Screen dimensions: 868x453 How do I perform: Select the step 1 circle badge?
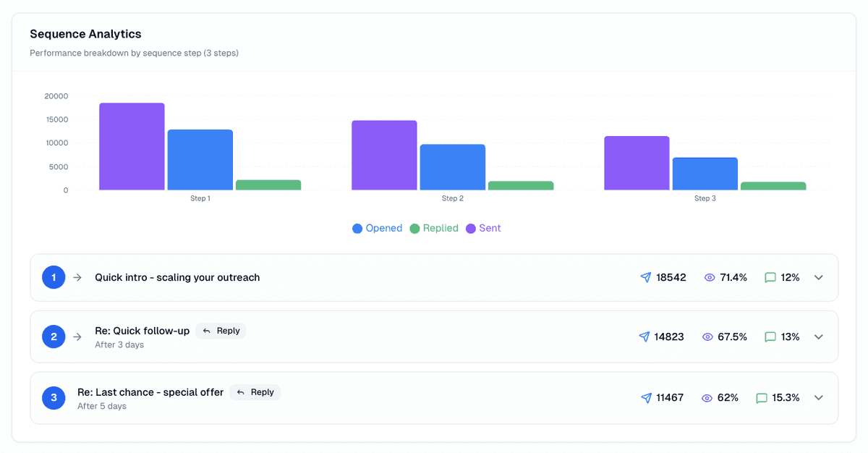54,277
